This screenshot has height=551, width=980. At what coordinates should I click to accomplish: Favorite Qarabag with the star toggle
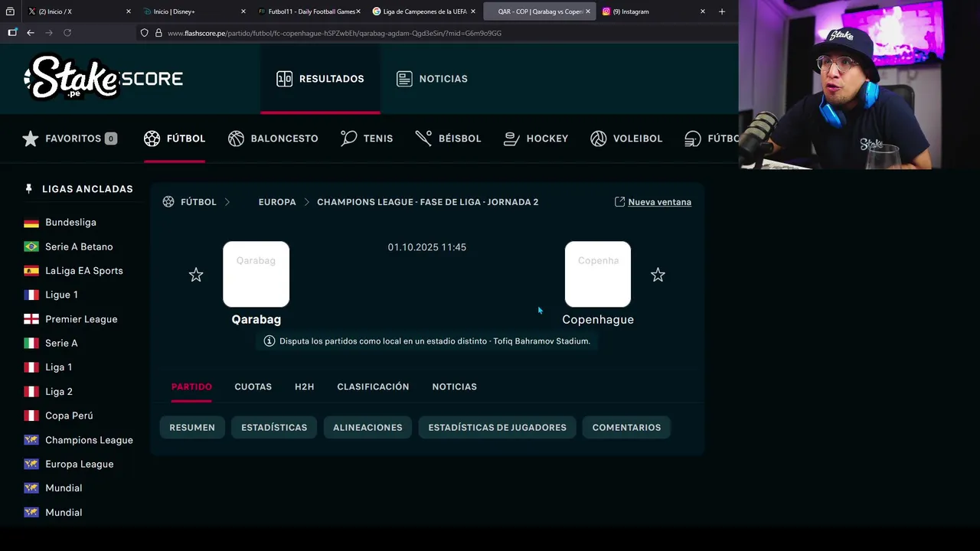pyautogui.click(x=196, y=275)
